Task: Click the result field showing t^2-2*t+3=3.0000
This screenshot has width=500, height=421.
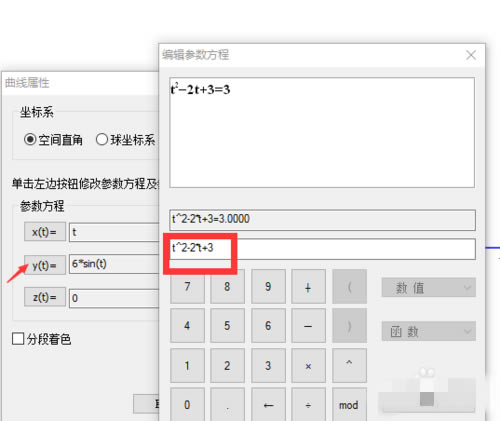Action: coord(322,220)
